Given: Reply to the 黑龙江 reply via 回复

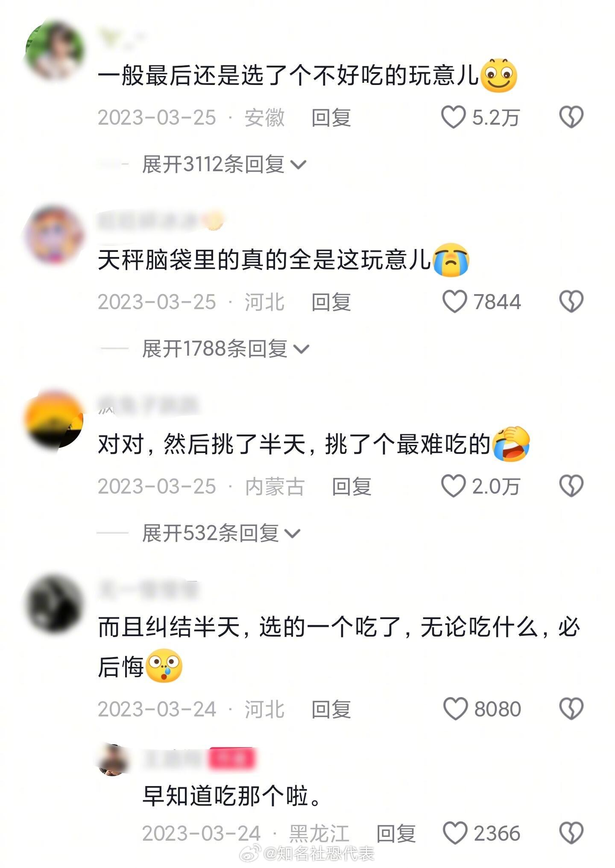Looking at the screenshot, I should coord(396,833).
